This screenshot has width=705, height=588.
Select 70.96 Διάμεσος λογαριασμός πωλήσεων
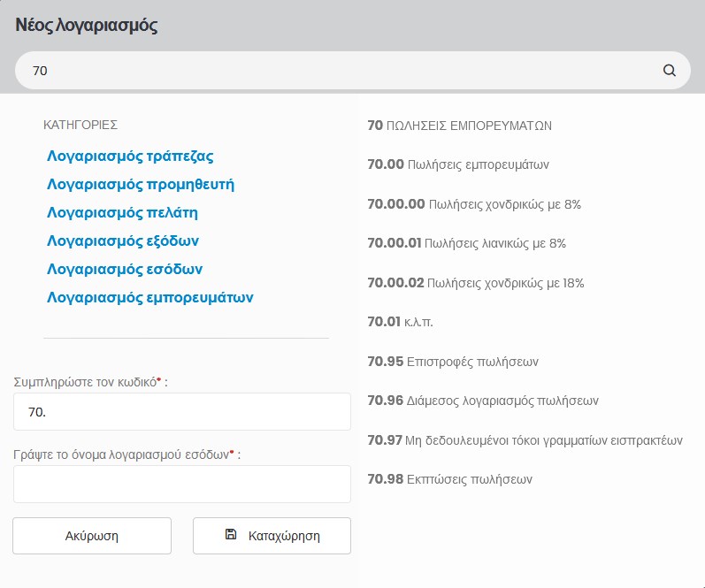coord(482,401)
